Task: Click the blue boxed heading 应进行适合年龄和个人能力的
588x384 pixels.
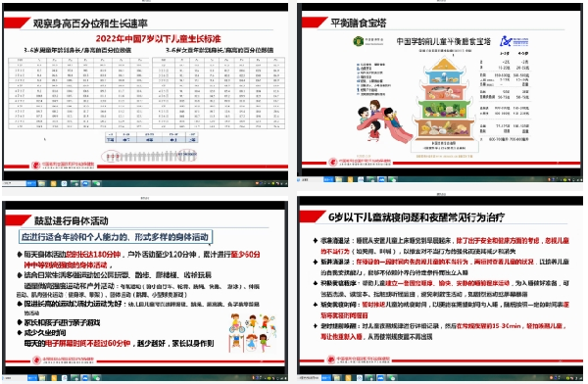Action: [116, 237]
